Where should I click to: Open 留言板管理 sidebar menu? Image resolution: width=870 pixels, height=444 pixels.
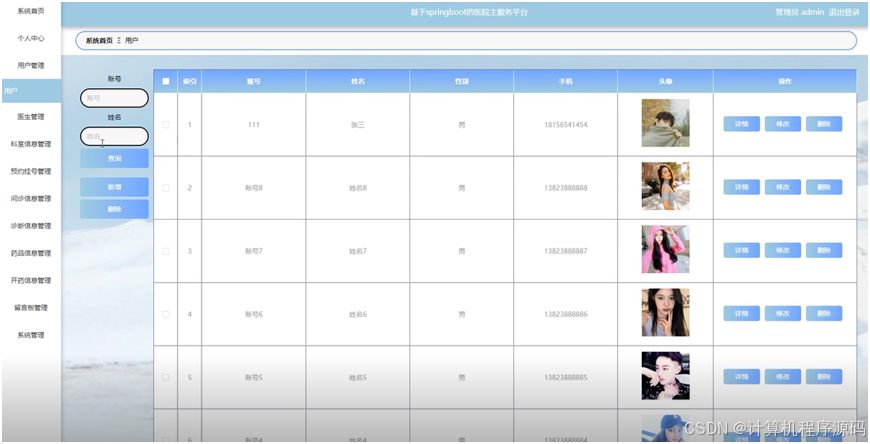coord(31,307)
